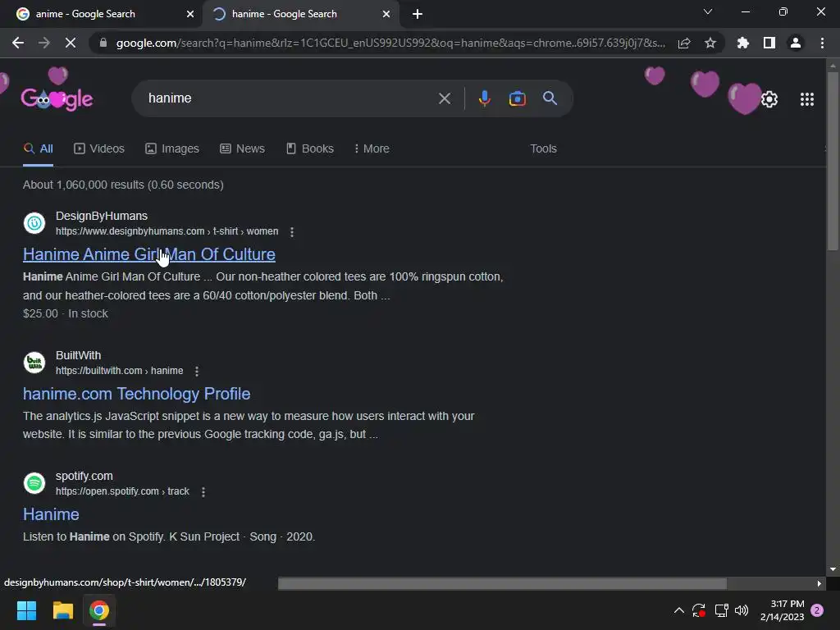Open the Chrome profile avatar
The image size is (840, 630).
tap(796, 43)
